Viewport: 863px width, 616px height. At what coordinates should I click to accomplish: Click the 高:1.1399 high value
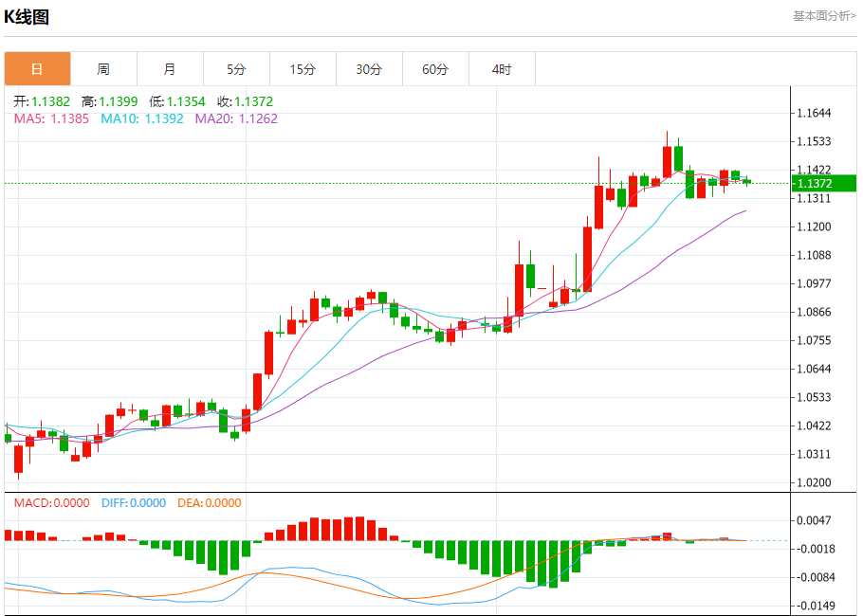(x=109, y=101)
